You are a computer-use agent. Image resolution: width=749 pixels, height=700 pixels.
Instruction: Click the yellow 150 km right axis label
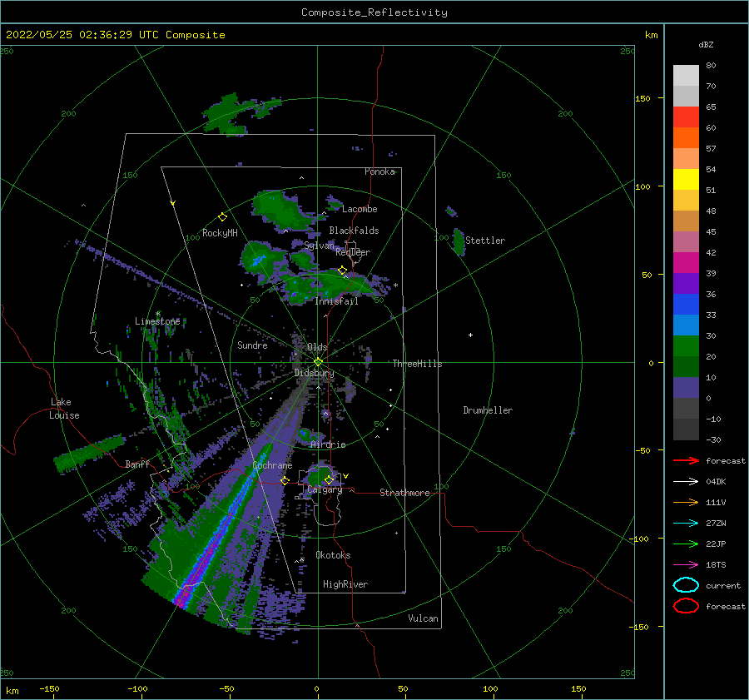642,98
